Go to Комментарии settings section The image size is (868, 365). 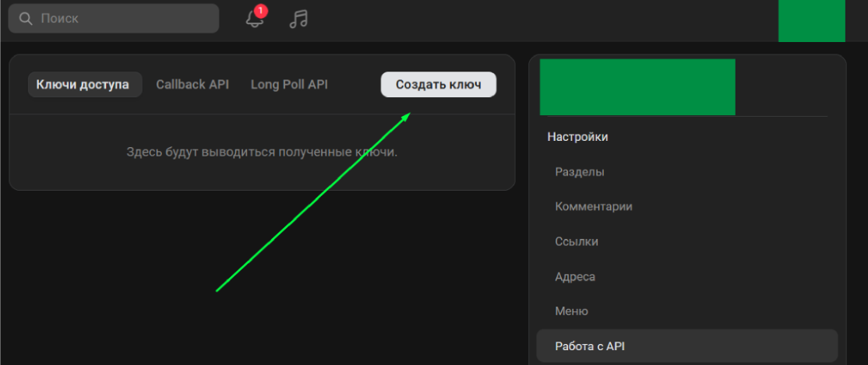tap(593, 207)
